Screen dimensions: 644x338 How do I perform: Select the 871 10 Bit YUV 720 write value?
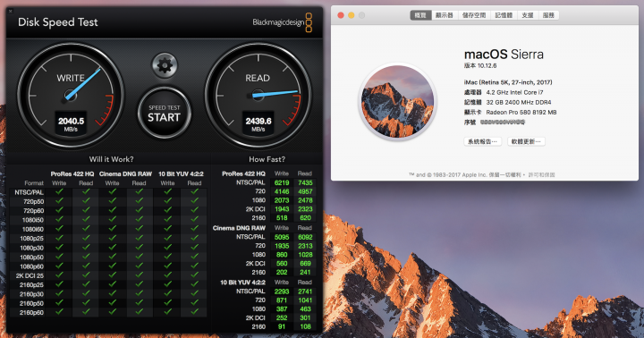(282, 300)
